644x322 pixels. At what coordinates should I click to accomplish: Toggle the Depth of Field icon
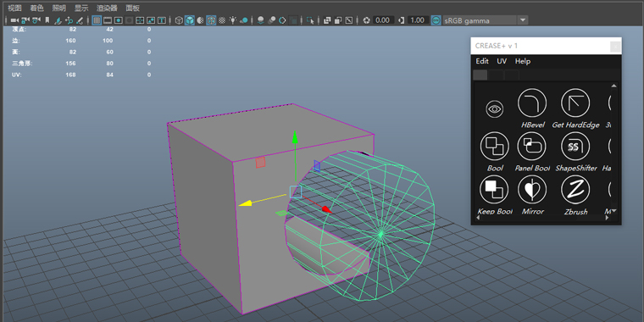293,20
